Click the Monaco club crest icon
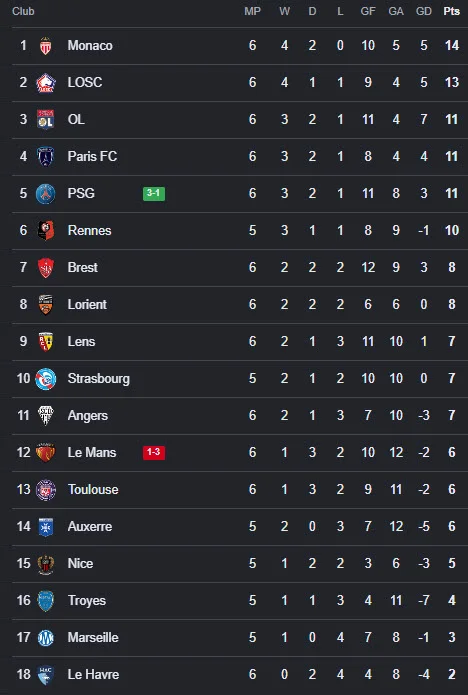468x695 pixels. tap(46, 46)
